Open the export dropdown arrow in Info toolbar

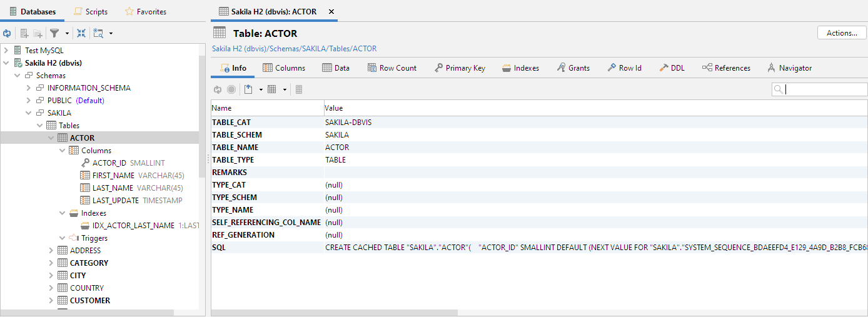[x=261, y=89]
